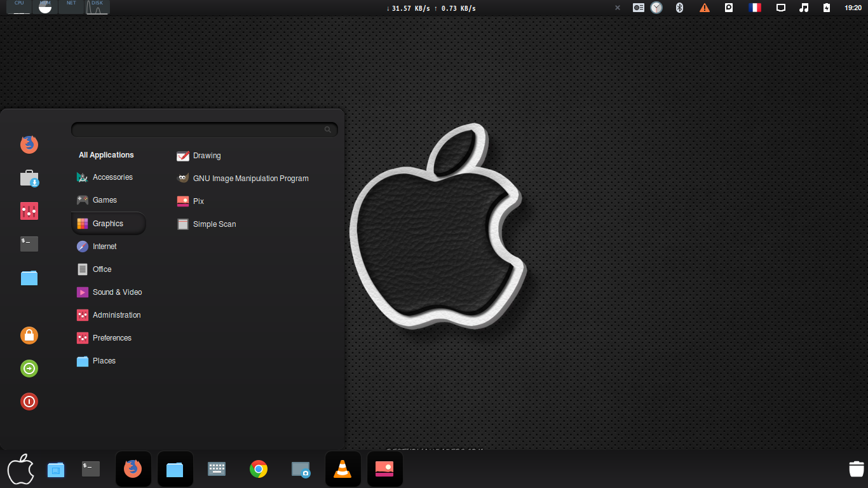Screen dimensions: 868x488
Task: Launch Google Chrome from the dock
Action: point(259,469)
